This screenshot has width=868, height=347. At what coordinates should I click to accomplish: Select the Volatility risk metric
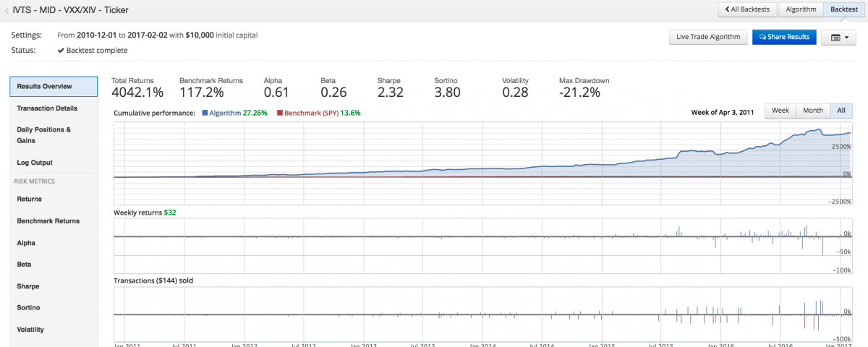pyautogui.click(x=30, y=330)
